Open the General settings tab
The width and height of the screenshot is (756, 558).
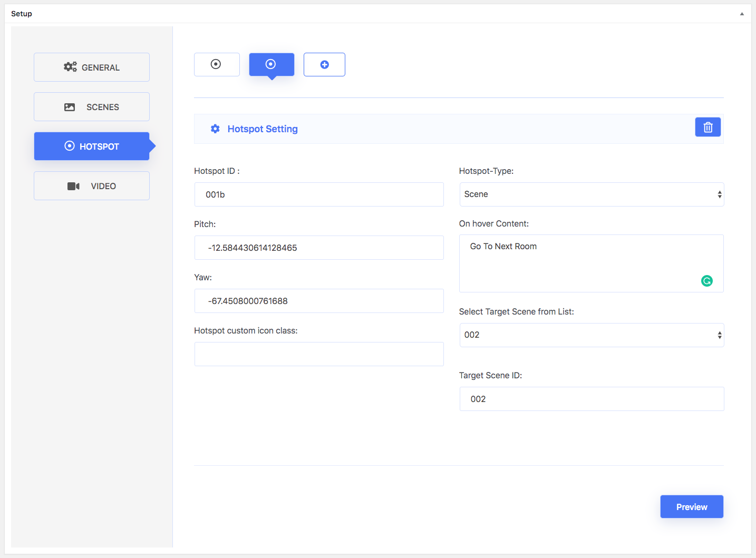tap(92, 67)
